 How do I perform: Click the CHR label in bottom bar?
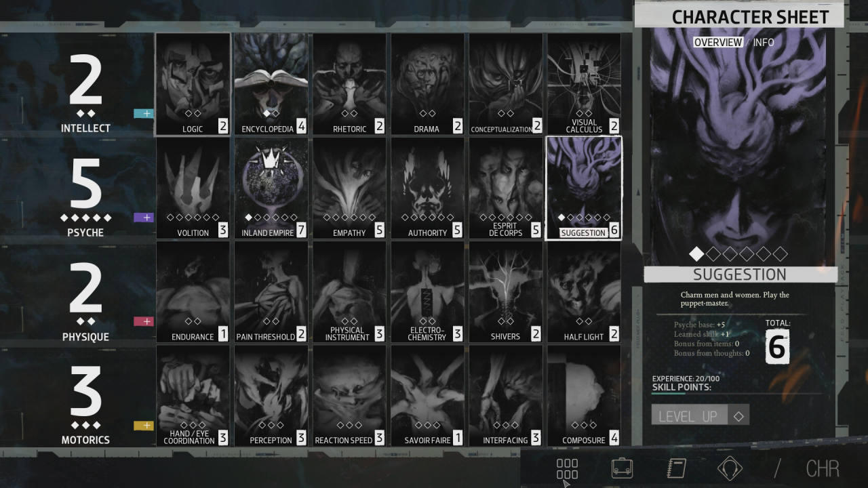coord(822,468)
